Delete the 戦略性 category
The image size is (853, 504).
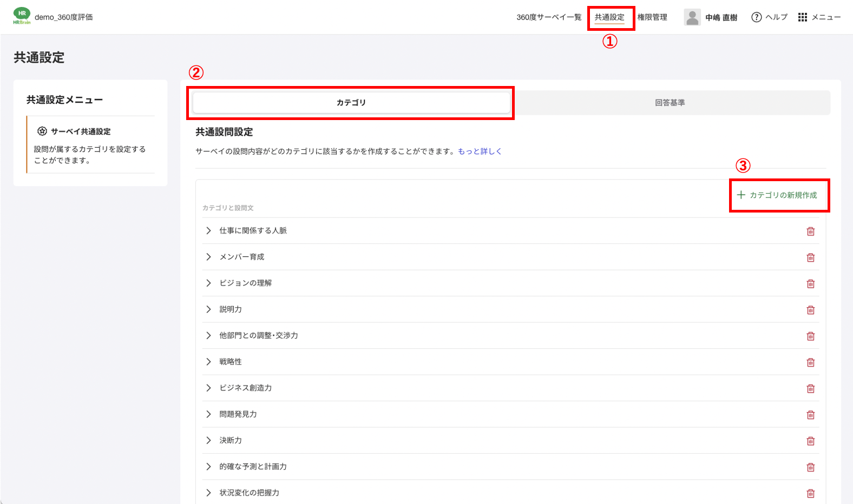point(811,362)
